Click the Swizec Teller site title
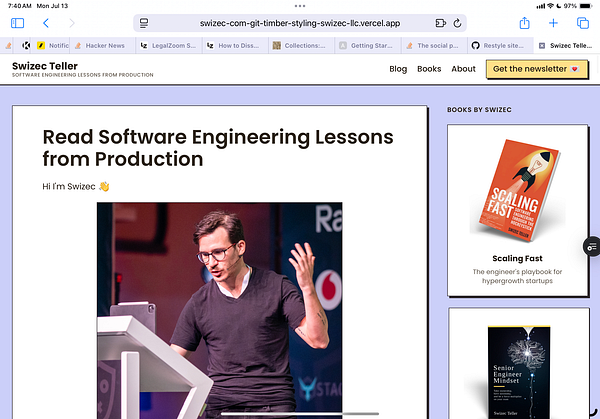 coord(45,66)
